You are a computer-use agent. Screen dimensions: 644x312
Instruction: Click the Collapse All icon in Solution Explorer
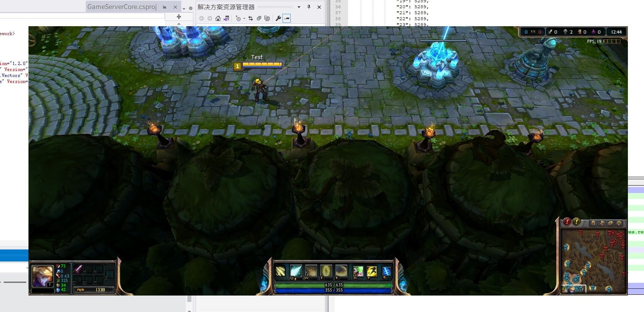(259, 18)
